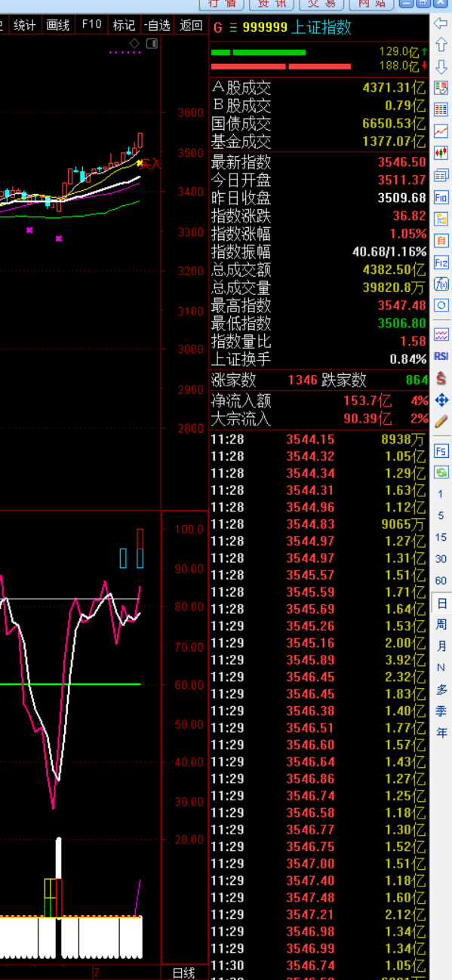Open the 画线 drawing-line menu

click(57, 26)
